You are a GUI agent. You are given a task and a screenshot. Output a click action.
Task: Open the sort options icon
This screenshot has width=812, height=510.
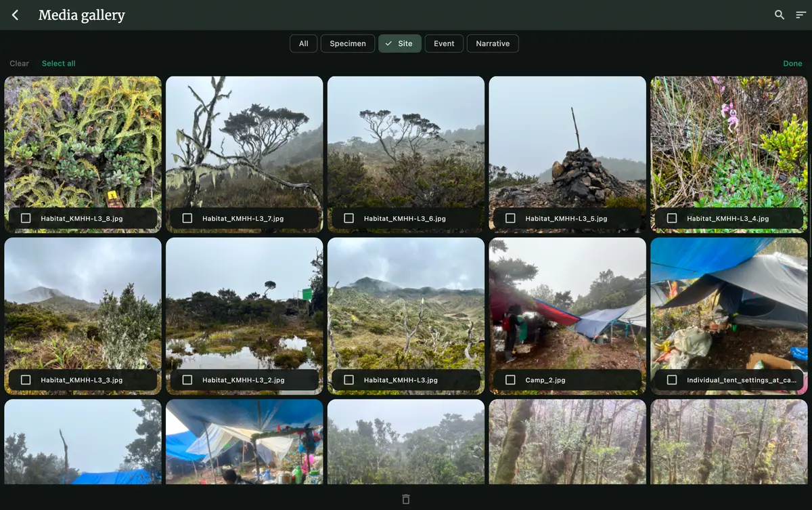[801, 15]
